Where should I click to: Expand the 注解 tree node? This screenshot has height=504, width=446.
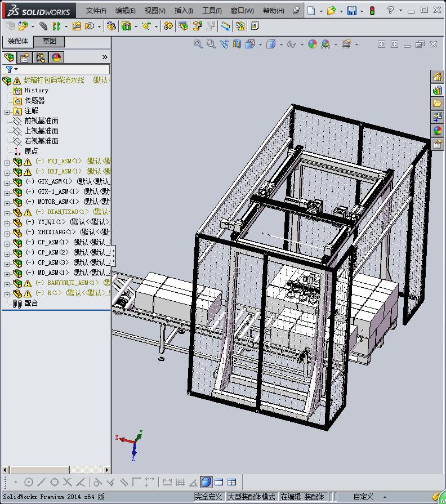click(x=7, y=112)
